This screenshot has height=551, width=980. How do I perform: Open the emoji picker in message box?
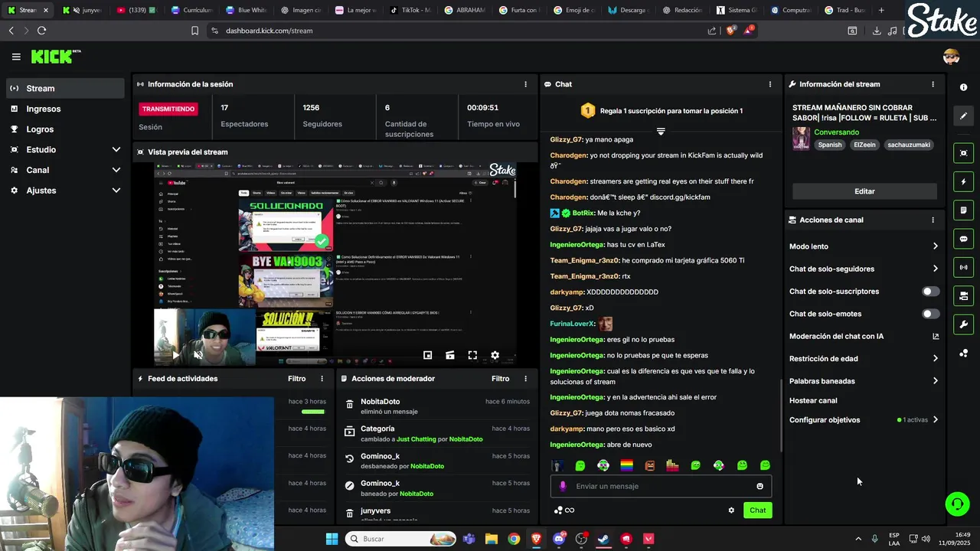tap(759, 486)
